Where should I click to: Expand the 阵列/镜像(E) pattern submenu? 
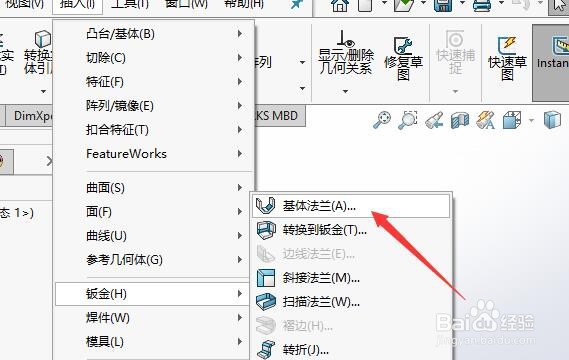(x=154, y=106)
